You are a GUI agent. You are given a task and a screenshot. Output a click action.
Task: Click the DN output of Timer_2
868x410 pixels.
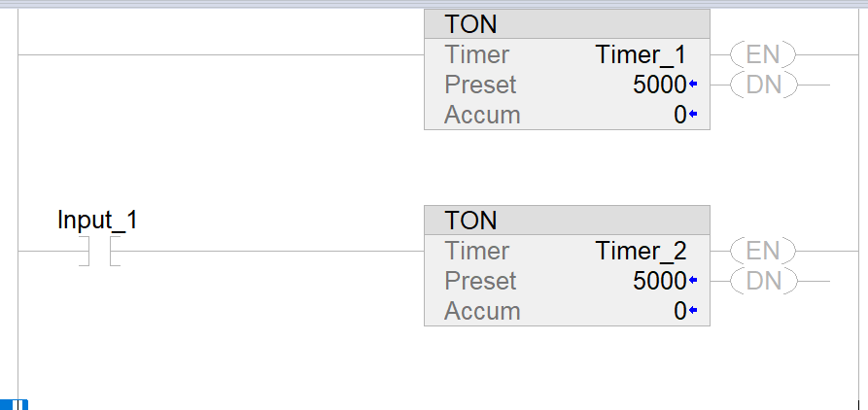[763, 281]
